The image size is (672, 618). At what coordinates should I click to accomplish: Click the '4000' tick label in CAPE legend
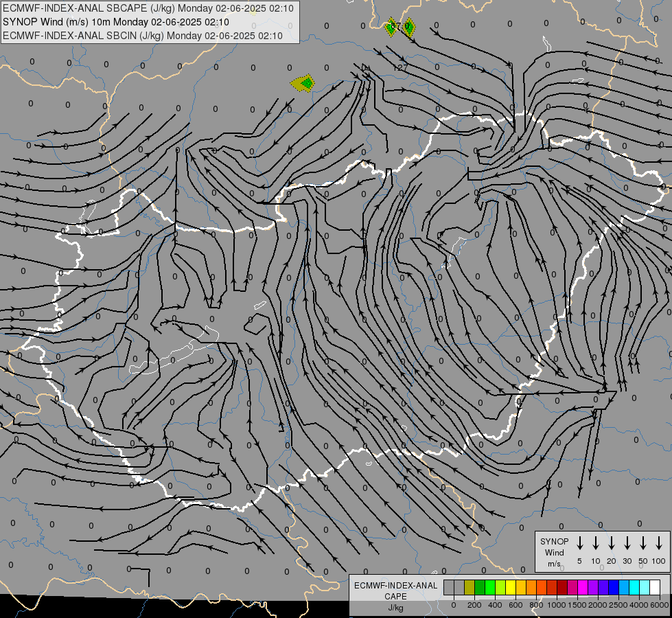tap(638, 605)
